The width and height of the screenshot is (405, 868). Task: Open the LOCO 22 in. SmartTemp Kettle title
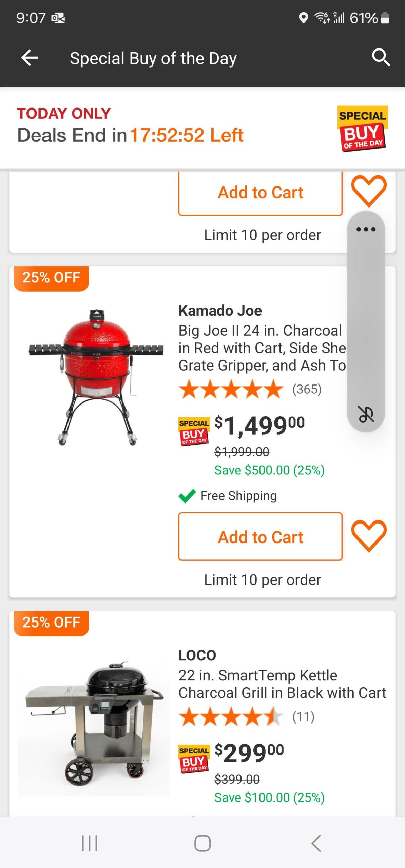[x=282, y=684]
